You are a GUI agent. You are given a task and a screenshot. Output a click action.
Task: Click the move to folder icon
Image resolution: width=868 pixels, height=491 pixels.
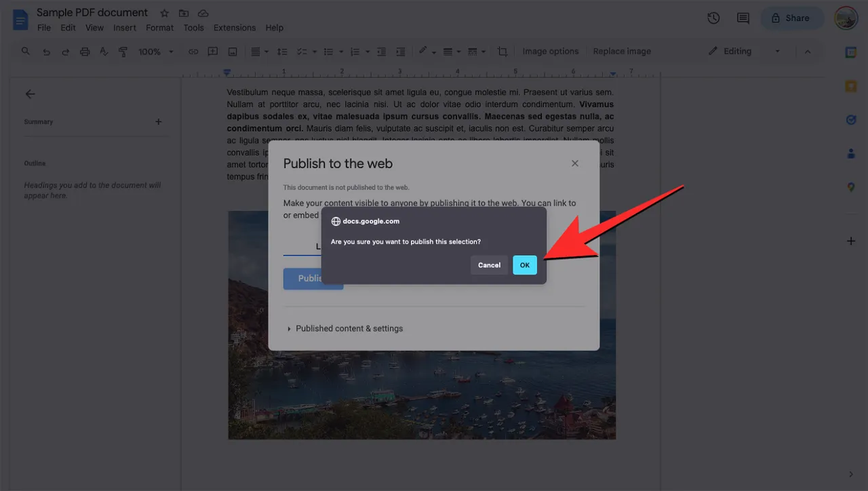(x=184, y=13)
